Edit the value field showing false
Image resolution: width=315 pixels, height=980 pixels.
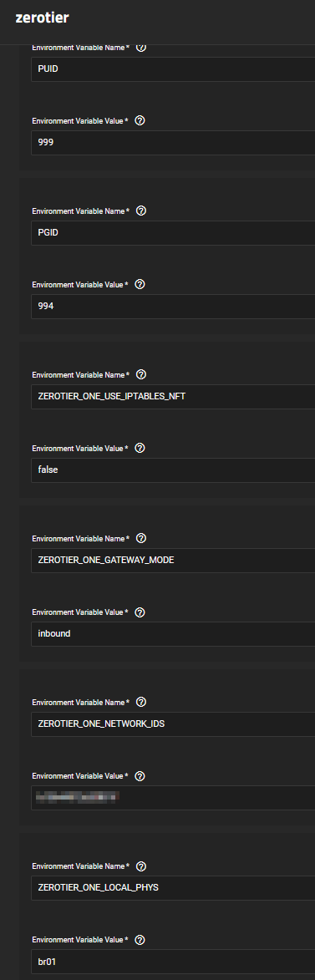tap(173, 470)
